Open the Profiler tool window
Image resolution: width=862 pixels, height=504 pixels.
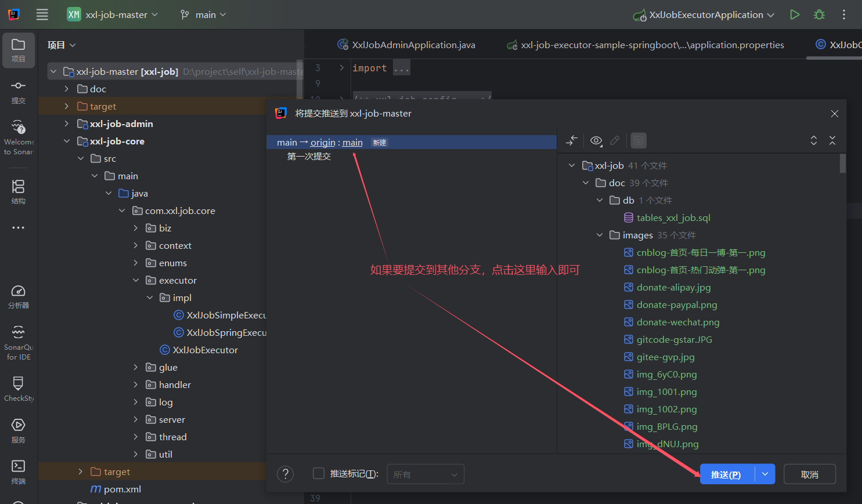coord(19,296)
